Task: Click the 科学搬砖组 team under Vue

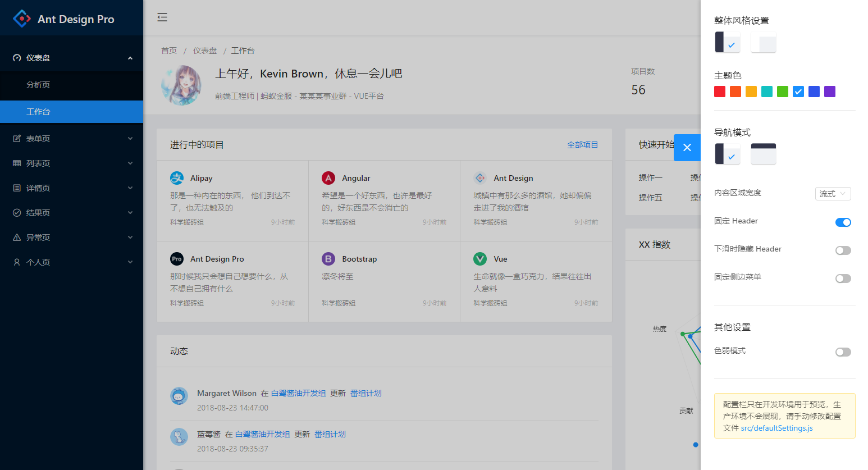Action: 490,303
